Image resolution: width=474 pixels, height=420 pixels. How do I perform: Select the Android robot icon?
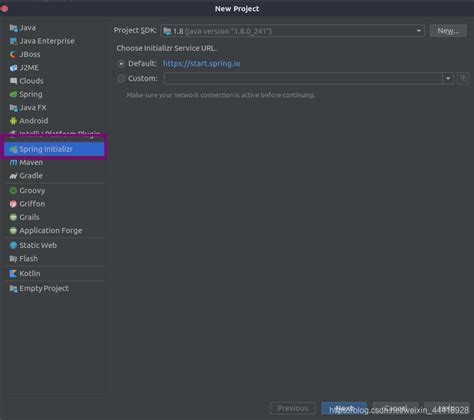pyautogui.click(x=13, y=121)
